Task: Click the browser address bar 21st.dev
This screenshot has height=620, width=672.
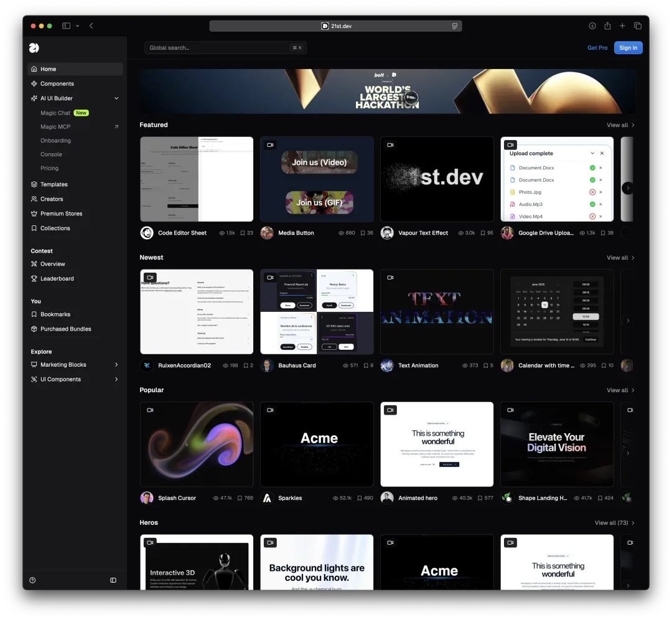Action: (x=335, y=26)
